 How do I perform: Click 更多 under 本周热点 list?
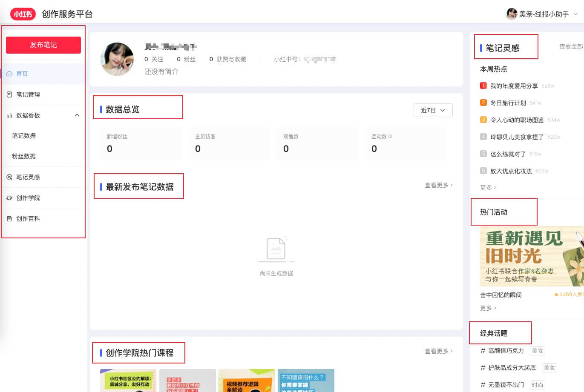tap(488, 188)
